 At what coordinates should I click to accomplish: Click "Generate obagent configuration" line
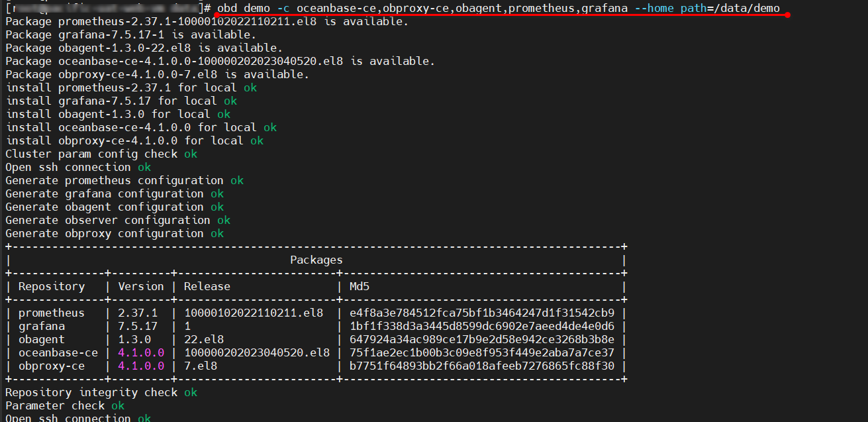(x=114, y=207)
